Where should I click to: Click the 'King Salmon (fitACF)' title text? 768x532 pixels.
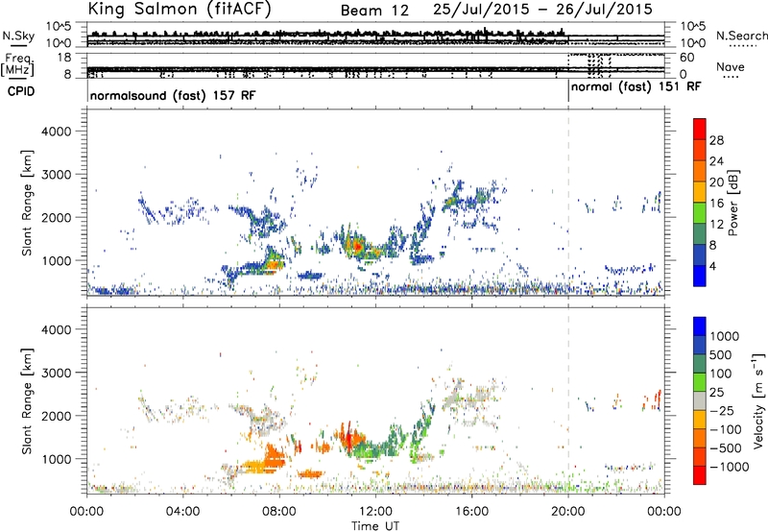pyautogui.click(x=180, y=10)
